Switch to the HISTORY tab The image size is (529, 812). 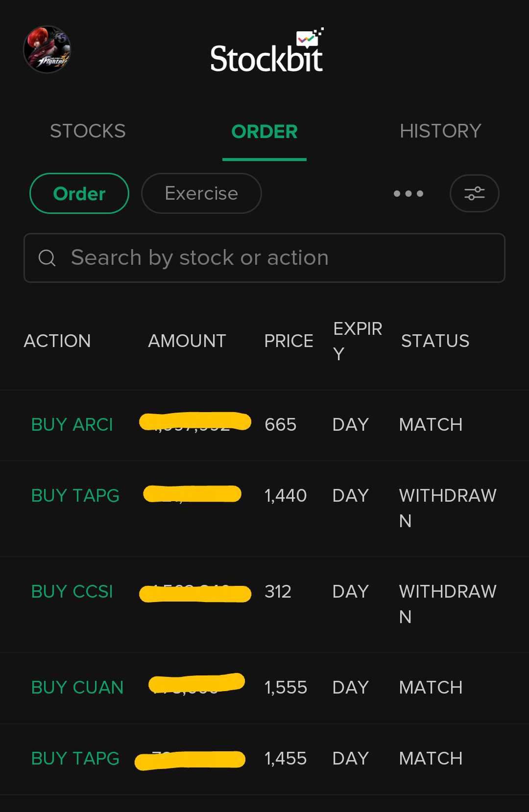pos(440,131)
